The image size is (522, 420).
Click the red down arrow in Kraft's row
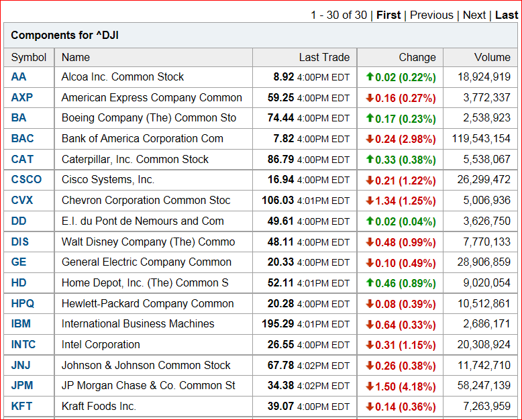pyautogui.click(x=370, y=407)
